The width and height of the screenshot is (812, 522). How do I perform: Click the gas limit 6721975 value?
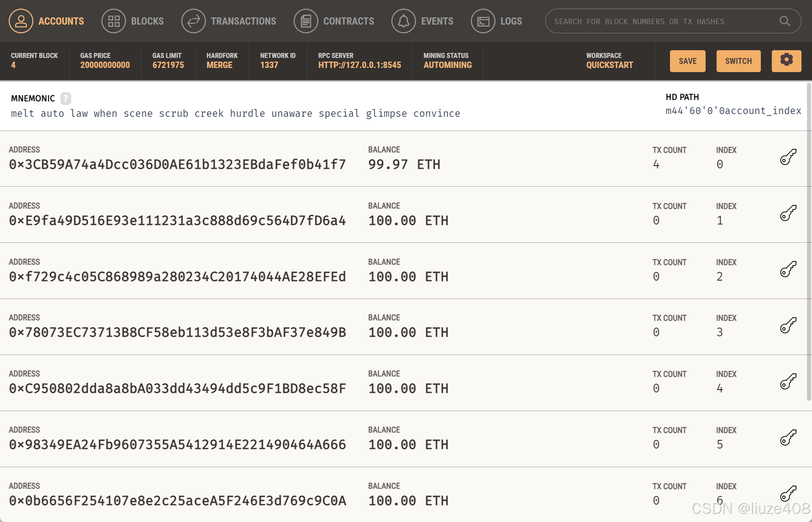(169, 65)
